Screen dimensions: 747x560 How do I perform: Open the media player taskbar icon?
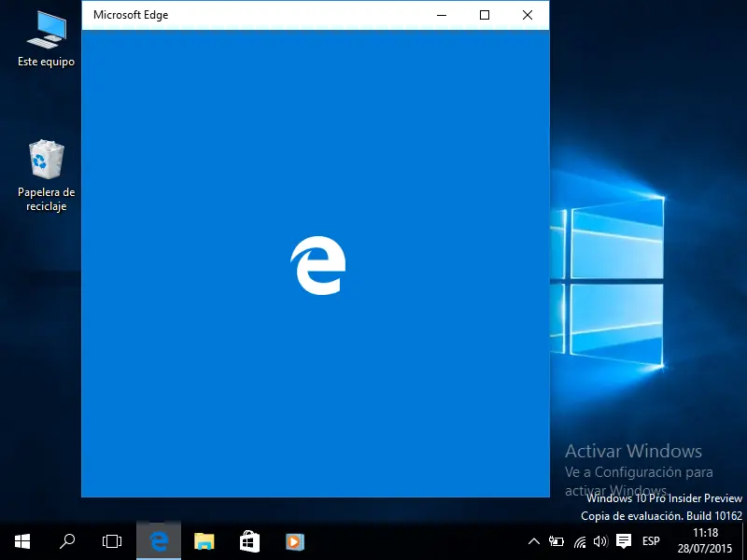click(295, 541)
